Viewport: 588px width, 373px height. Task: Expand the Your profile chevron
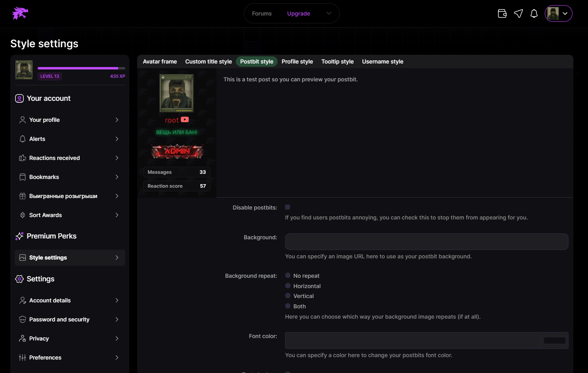click(x=117, y=120)
